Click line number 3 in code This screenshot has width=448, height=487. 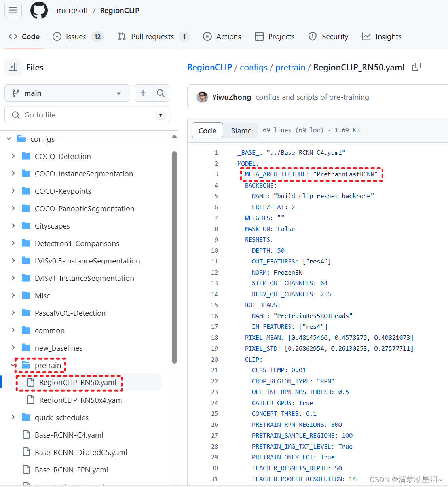point(216,174)
